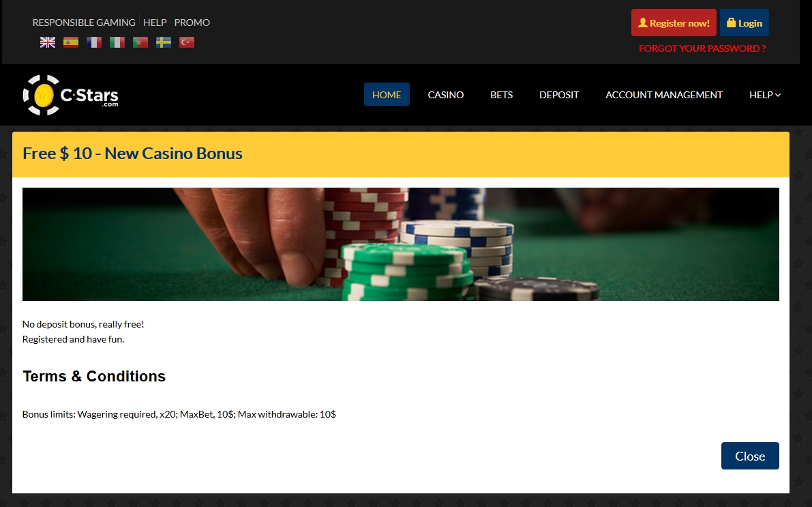
Task: Open ACCOUNT MANAGEMENT menu item
Action: [664, 95]
